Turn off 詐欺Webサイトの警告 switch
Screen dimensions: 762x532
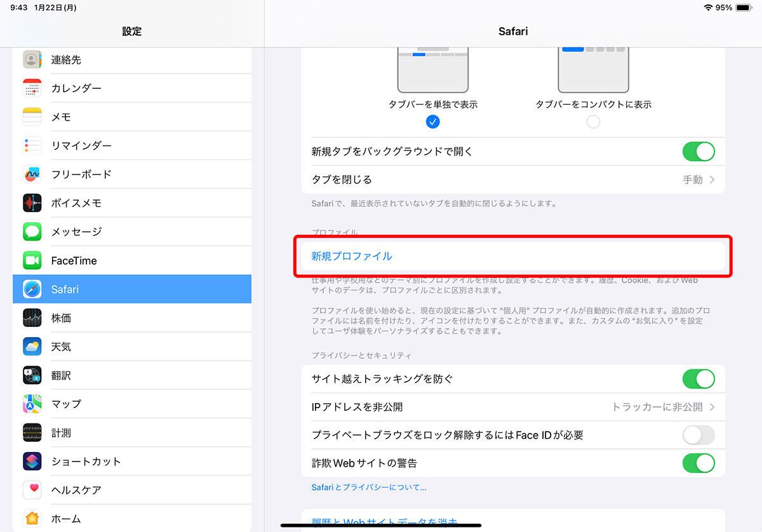pyautogui.click(x=698, y=463)
